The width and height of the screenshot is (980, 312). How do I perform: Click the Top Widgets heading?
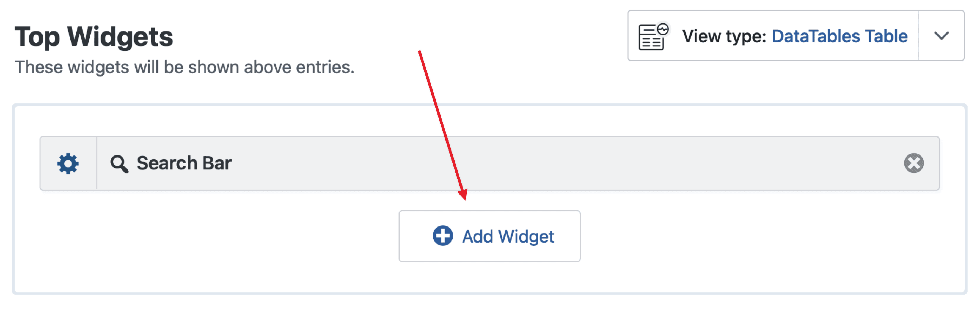pyautogui.click(x=95, y=37)
